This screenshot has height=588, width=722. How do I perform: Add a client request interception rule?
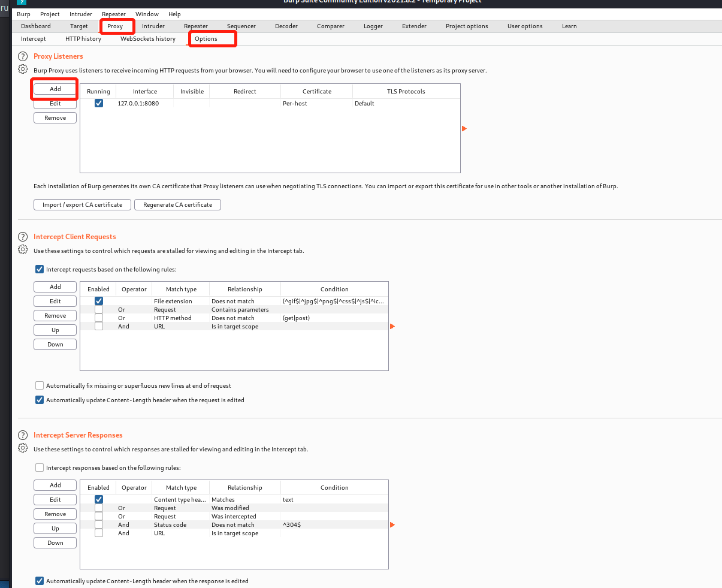(55, 287)
